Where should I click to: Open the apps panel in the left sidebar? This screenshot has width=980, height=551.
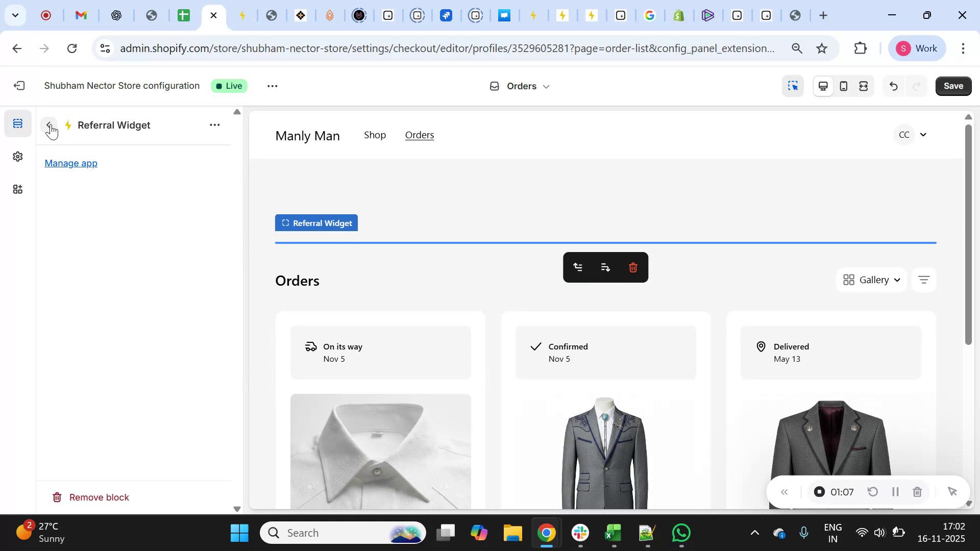tap(17, 189)
